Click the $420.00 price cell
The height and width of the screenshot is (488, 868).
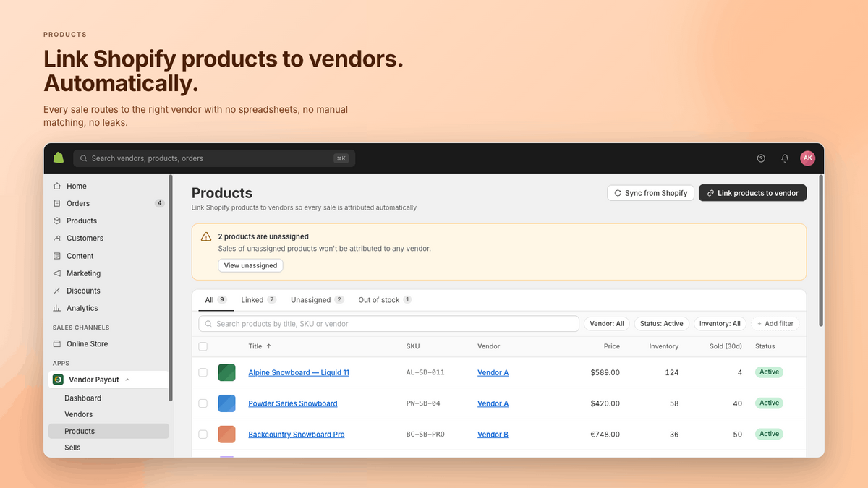coord(605,403)
